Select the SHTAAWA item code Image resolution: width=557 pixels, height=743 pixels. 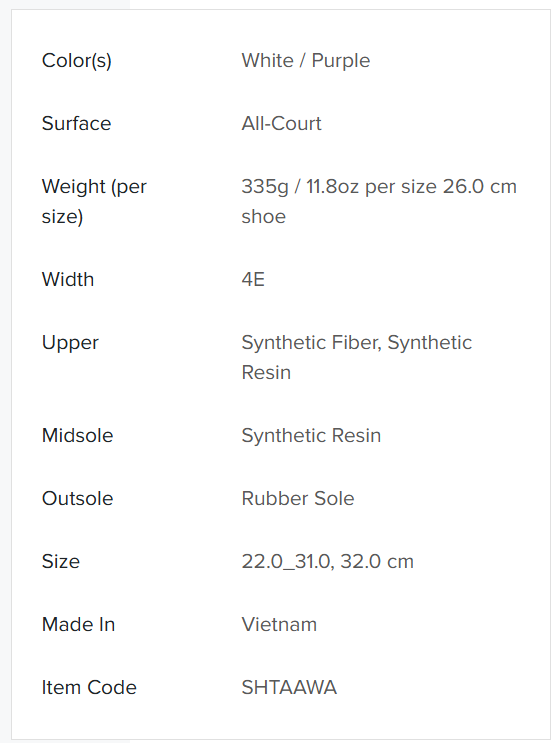289,687
